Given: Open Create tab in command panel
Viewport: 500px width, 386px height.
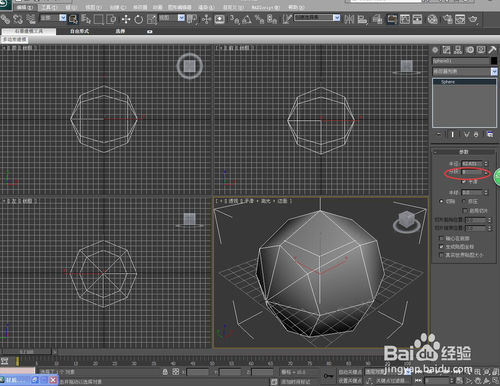Looking at the screenshot, I should tap(435, 50).
